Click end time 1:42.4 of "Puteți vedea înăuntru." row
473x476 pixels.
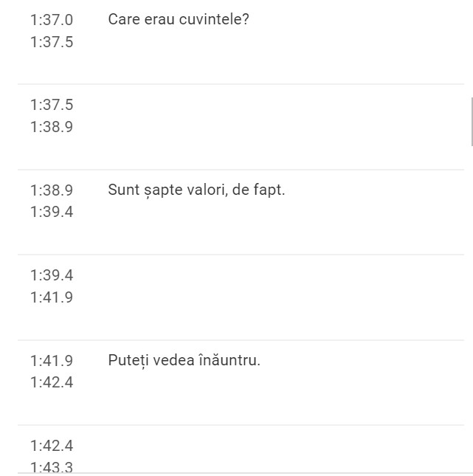click(52, 383)
